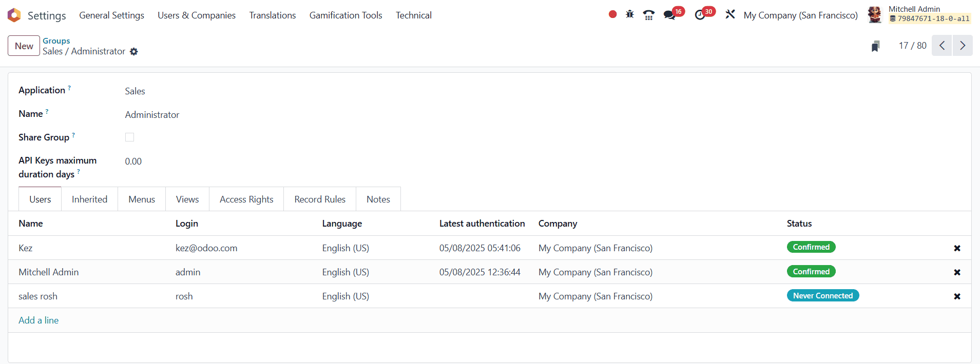Click the kez@odoo.com login cell
This screenshot has height=364, width=980.
click(x=206, y=248)
